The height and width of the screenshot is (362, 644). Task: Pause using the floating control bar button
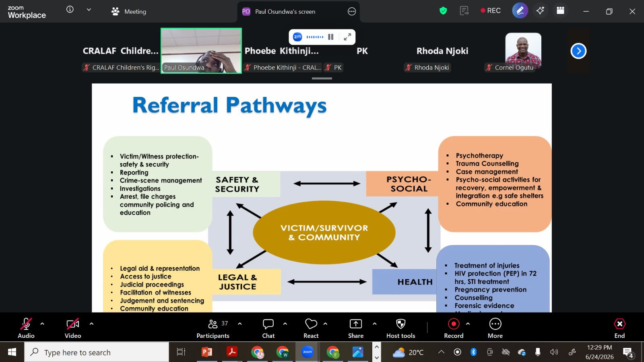[331, 37]
